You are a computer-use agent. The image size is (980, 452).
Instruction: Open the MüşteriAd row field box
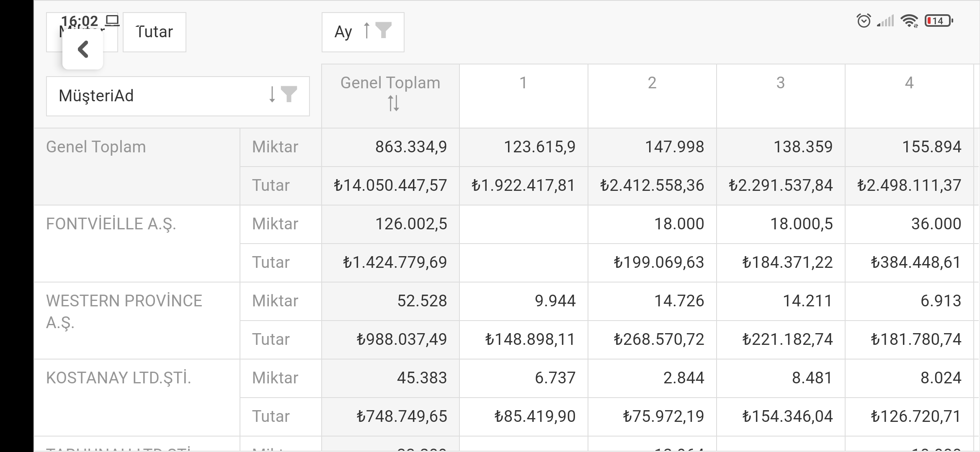[x=178, y=96]
